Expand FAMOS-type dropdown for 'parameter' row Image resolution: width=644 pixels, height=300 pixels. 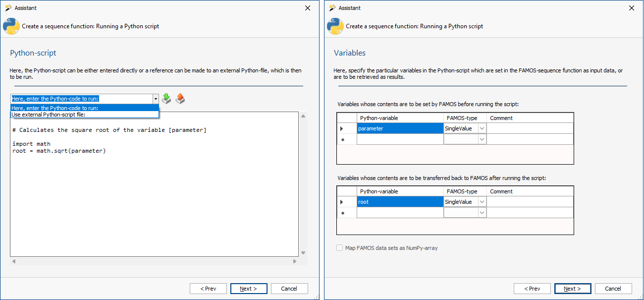tap(482, 129)
